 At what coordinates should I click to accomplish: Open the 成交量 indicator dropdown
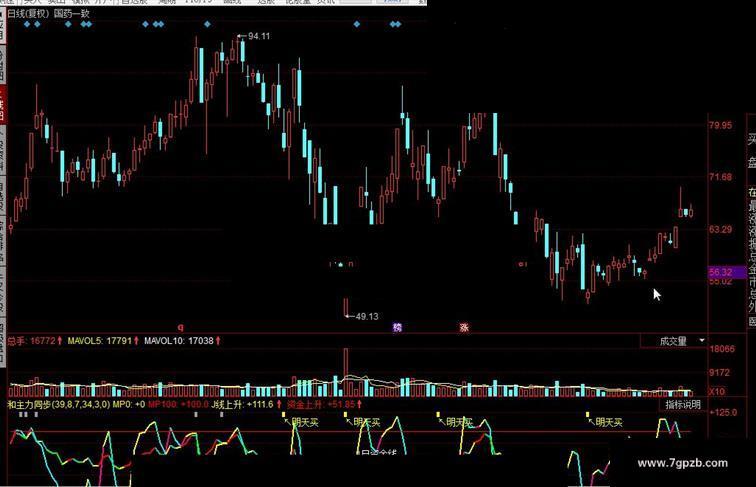[673, 341]
